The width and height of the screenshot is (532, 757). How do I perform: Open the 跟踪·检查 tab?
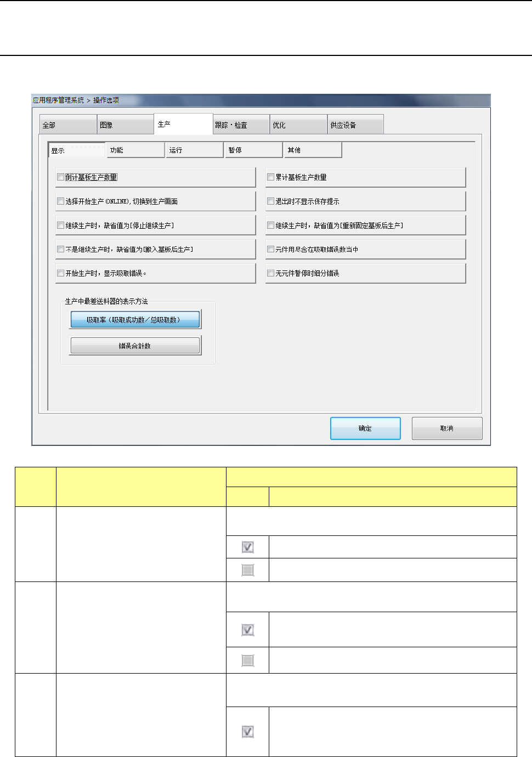click(241, 125)
